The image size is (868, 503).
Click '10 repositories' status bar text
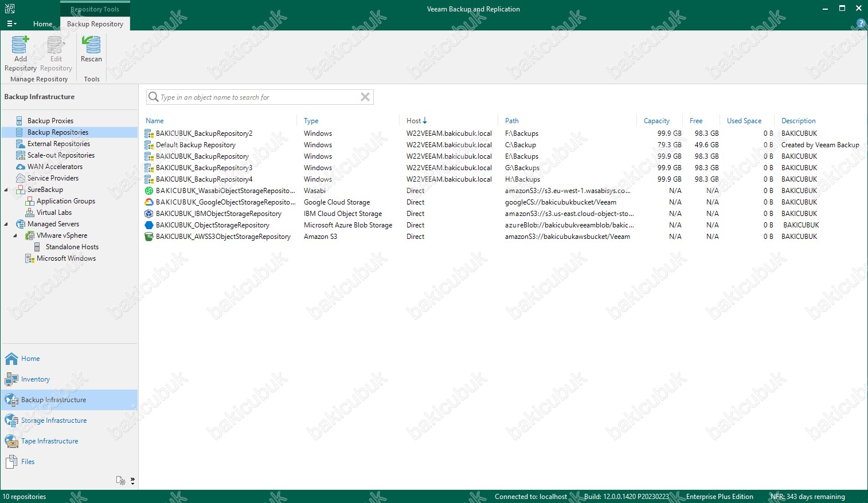coord(25,497)
